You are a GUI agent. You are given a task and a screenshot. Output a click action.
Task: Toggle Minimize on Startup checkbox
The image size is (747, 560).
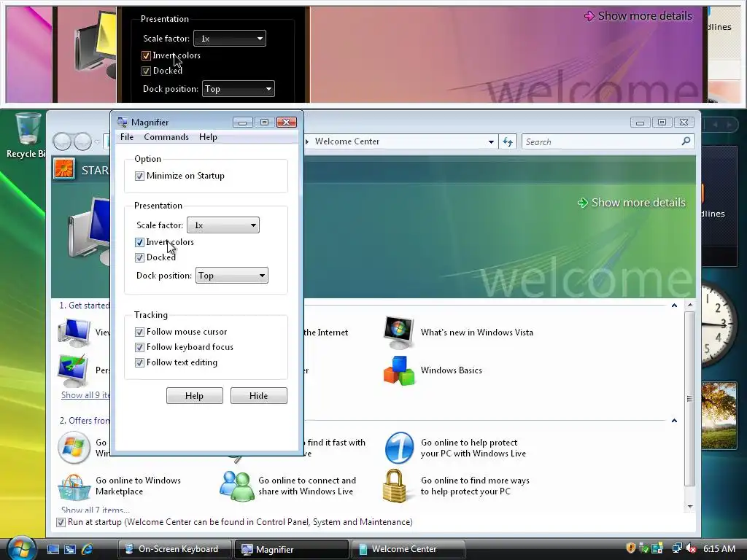(139, 176)
